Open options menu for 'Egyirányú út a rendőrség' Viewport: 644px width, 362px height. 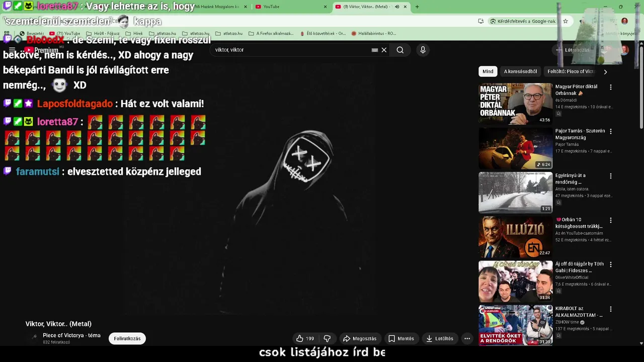[611, 176]
